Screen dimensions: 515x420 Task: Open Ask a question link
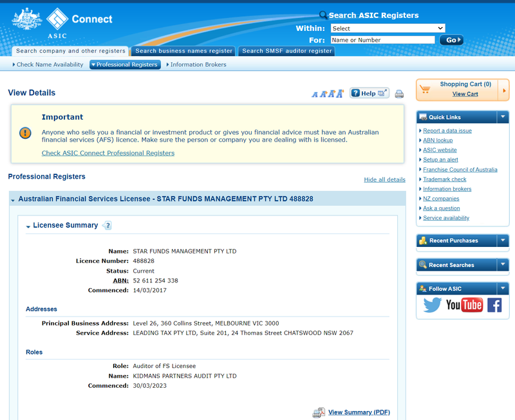[x=442, y=208]
